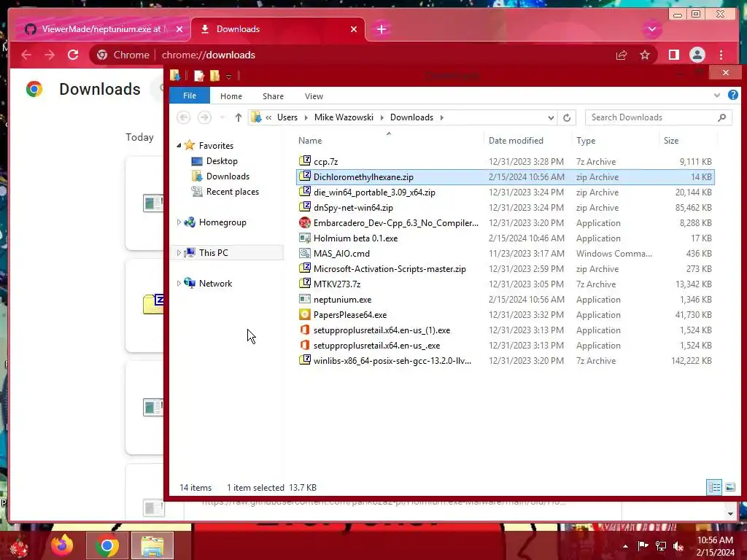Screen dimensions: 747x560
Task: Click the muted volume tray icon
Action: click(678, 546)
